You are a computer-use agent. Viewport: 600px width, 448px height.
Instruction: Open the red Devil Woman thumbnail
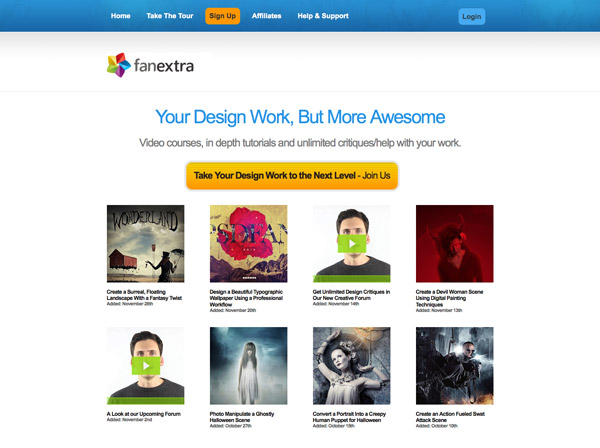coord(455,244)
